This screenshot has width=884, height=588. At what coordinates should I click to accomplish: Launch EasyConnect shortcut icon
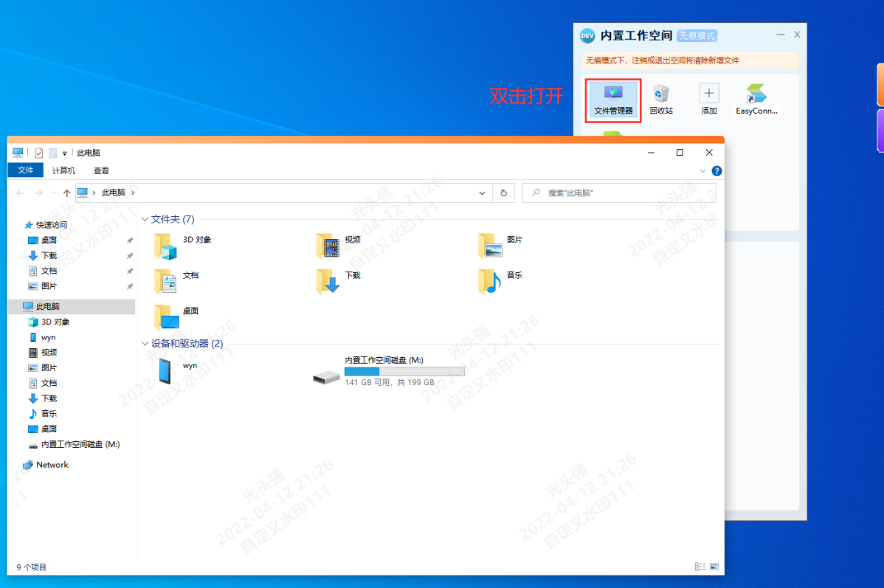click(x=756, y=100)
